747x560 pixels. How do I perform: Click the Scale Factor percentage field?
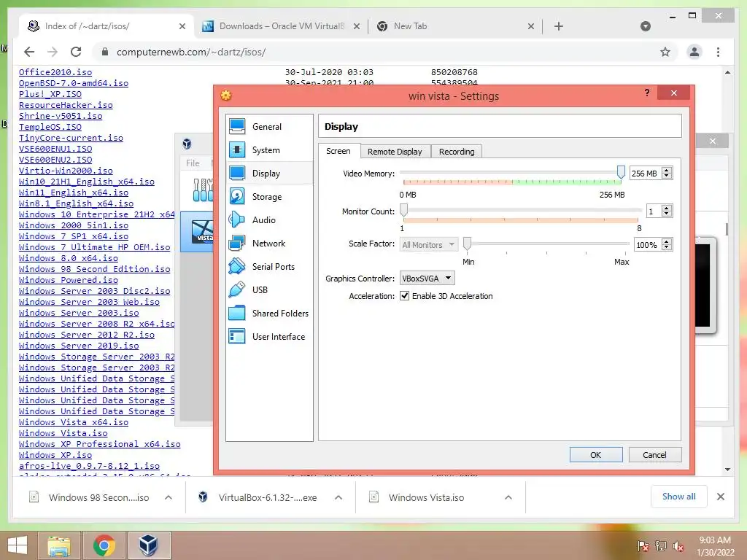click(x=648, y=245)
